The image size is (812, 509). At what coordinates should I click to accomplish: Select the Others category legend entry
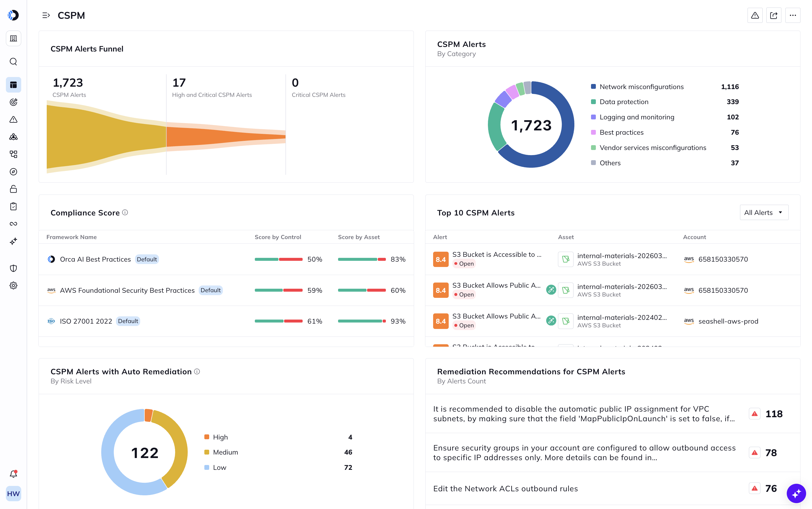(665, 163)
